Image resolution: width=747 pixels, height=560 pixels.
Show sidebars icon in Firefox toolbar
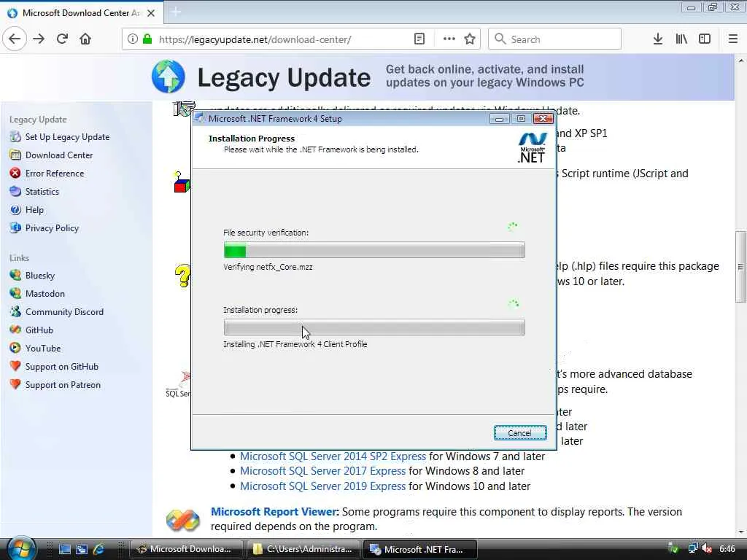pyautogui.click(x=705, y=39)
